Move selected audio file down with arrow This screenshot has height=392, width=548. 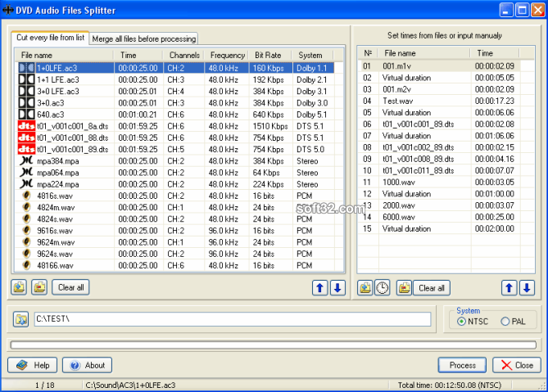point(337,288)
